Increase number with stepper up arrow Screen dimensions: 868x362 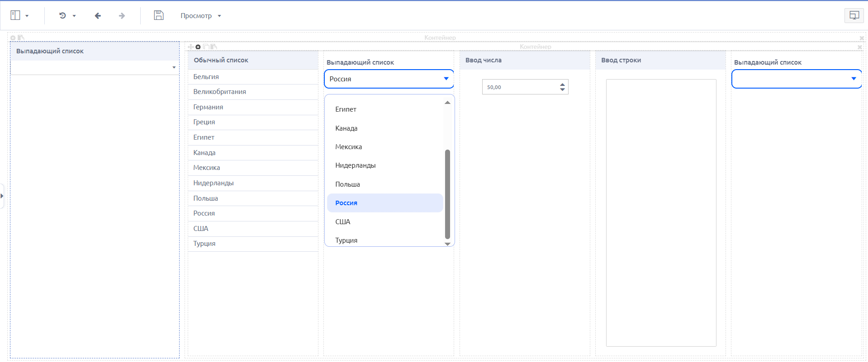(562, 84)
